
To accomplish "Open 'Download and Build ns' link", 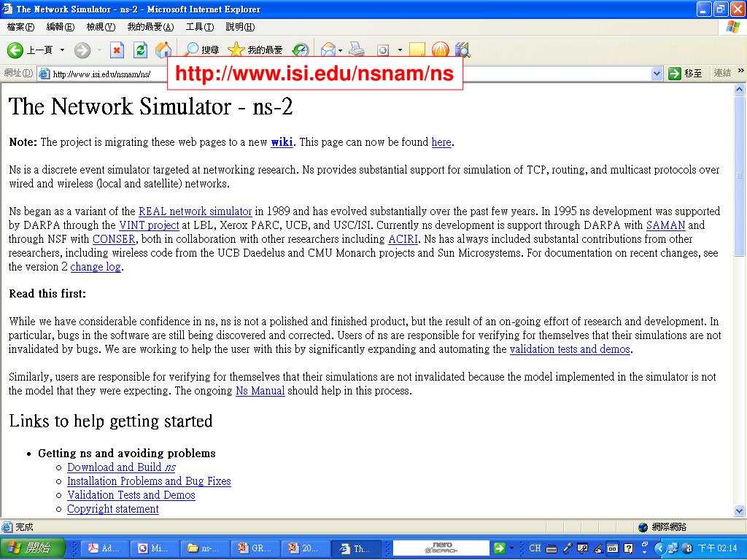I will (122, 467).
